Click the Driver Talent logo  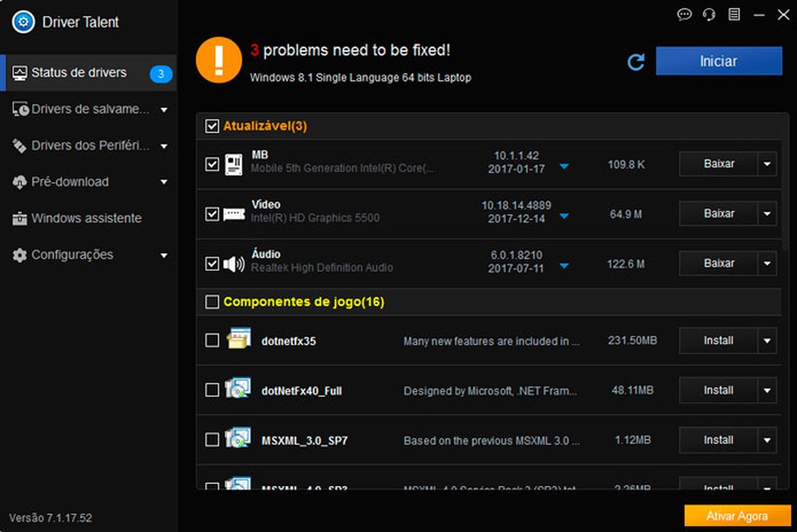(24, 22)
